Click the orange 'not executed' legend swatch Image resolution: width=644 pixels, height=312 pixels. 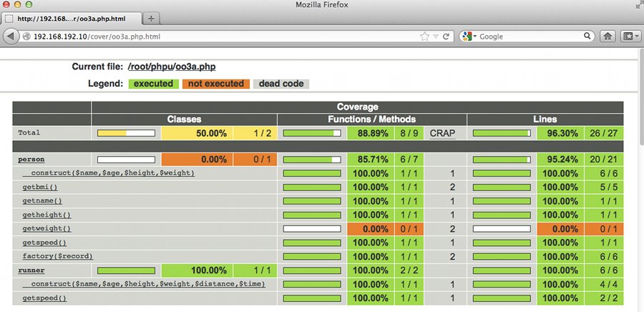pos(216,84)
